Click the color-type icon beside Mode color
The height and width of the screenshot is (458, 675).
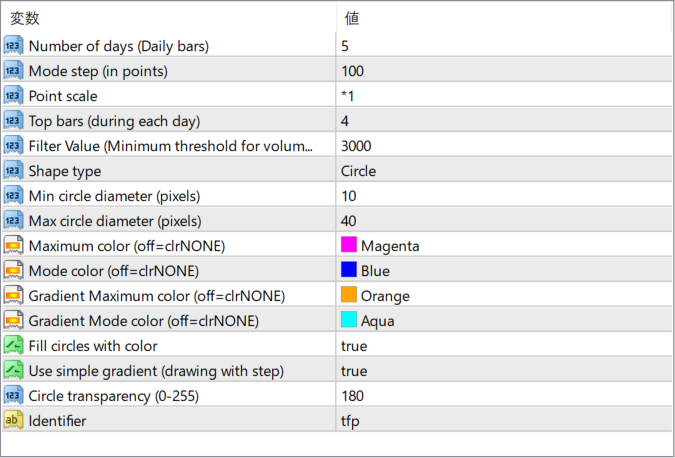(x=14, y=271)
